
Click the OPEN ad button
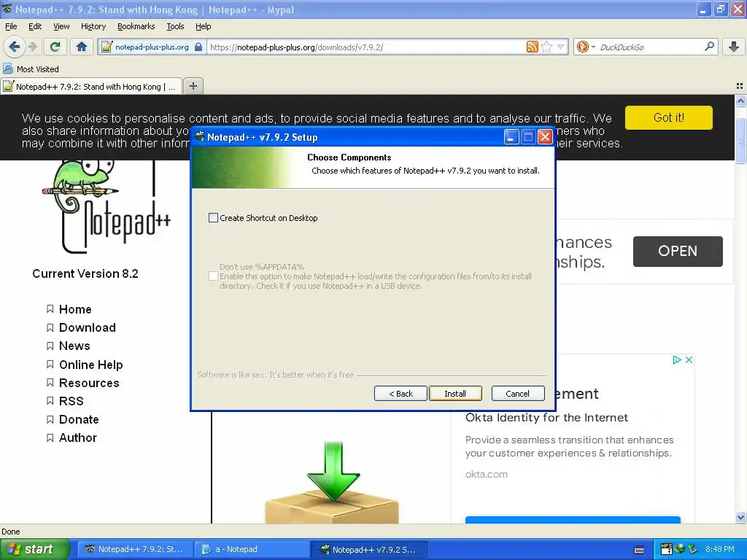click(678, 251)
